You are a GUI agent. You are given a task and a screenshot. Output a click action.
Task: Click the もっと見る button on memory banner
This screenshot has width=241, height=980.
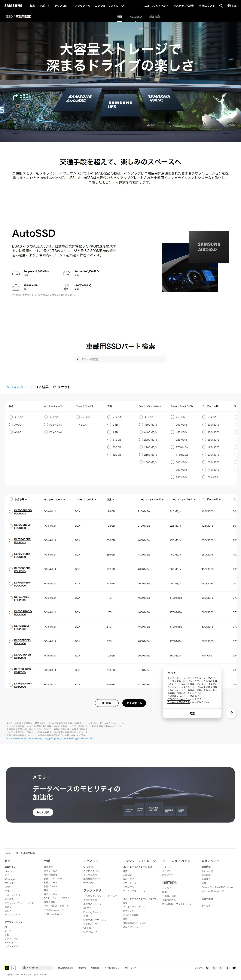click(43, 812)
